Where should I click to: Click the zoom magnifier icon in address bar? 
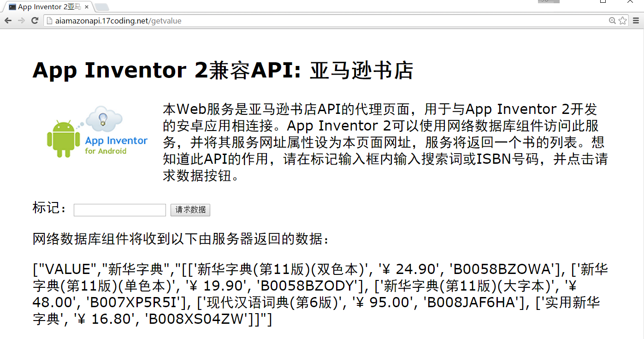pos(612,21)
